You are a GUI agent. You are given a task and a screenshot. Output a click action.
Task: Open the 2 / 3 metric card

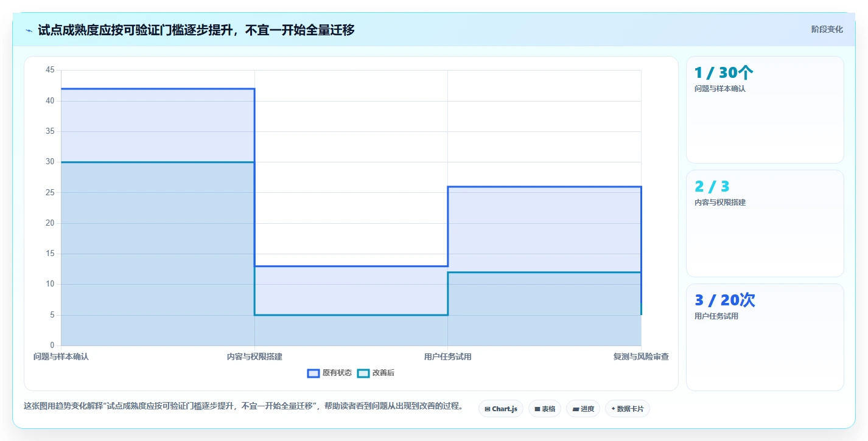765,224
